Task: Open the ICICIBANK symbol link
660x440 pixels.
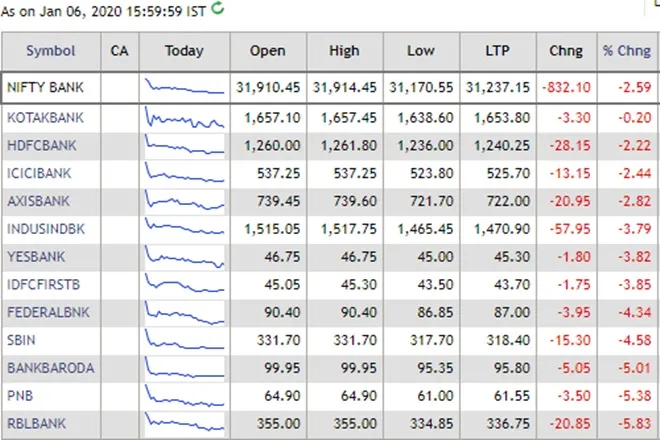Action: point(39,173)
